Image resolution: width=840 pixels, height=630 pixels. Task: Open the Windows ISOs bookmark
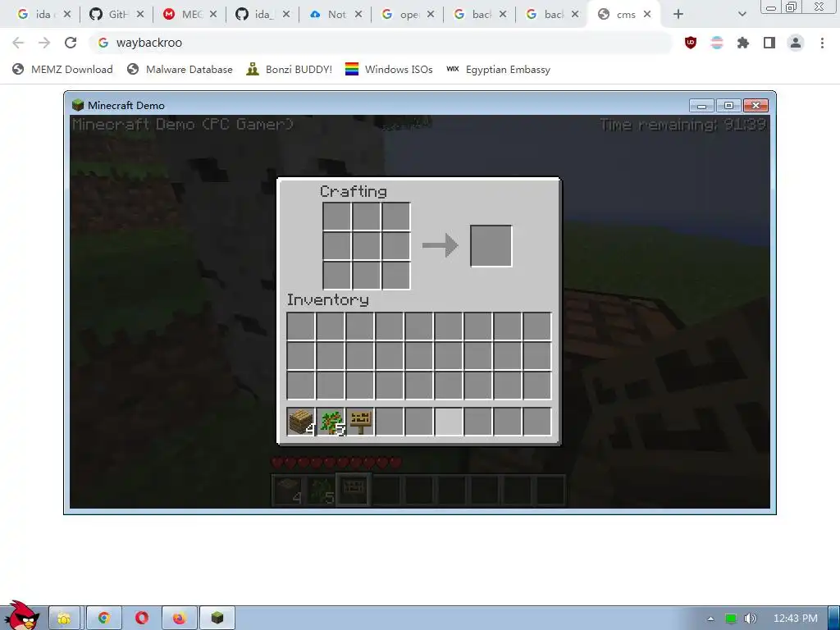(x=389, y=70)
